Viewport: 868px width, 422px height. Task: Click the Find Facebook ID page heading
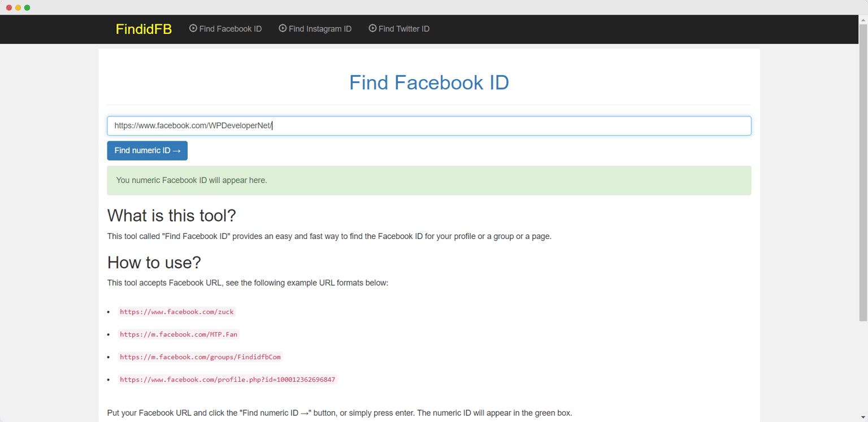click(x=429, y=82)
